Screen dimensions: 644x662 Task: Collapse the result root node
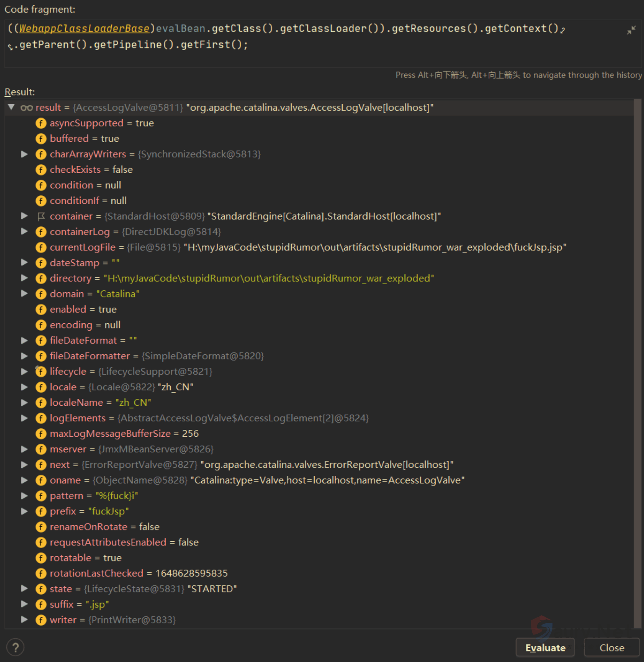pyautogui.click(x=11, y=107)
